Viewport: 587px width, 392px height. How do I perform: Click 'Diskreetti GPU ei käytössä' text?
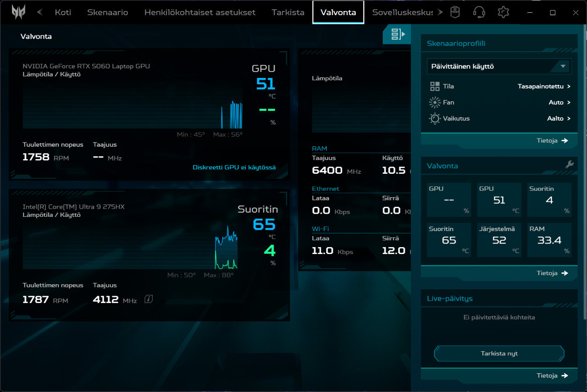pyautogui.click(x=234, y=167)
